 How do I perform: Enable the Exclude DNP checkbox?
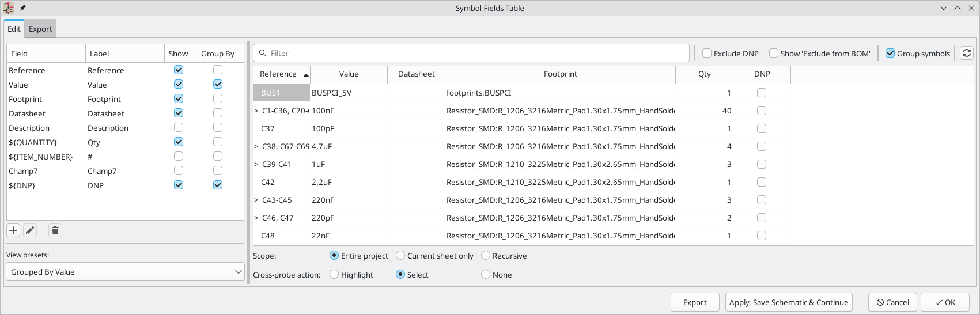[x=707, y=54]
